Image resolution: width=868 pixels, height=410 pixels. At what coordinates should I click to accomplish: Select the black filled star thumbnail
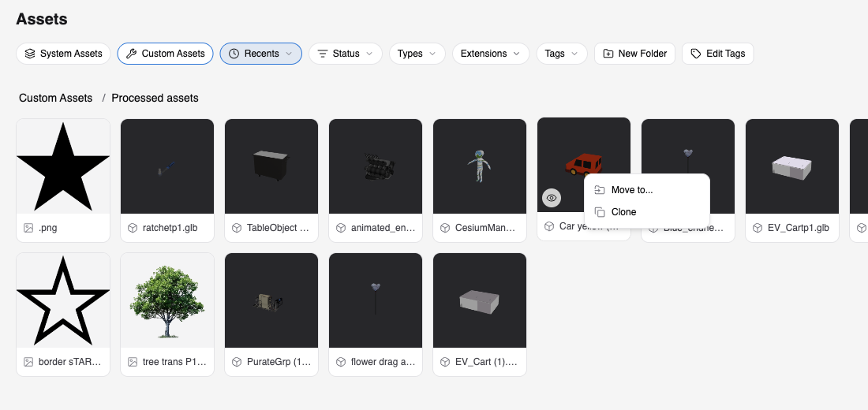point(63,166)
